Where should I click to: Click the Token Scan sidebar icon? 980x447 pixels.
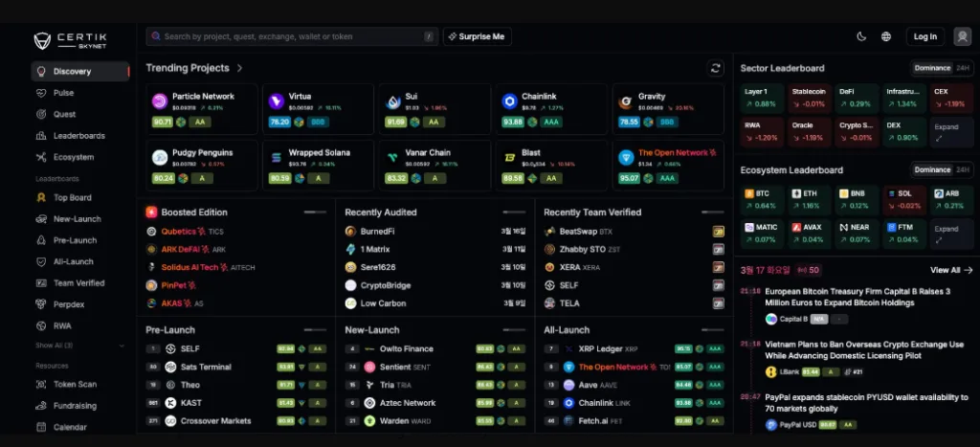41,385
